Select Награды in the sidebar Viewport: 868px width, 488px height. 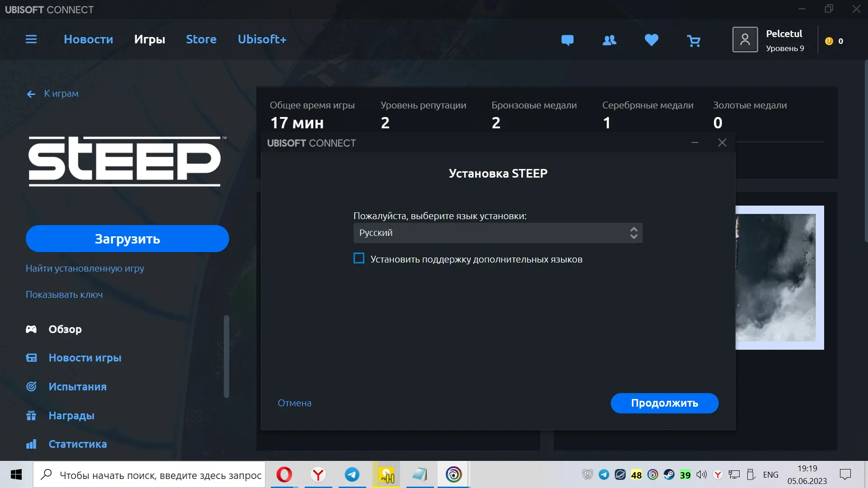(71, 416)
